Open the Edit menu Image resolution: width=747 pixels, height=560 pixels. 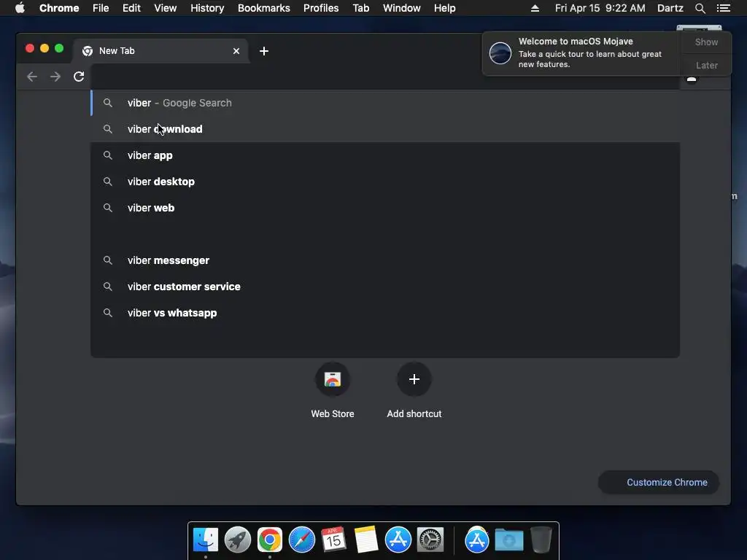(x=131, y=8)
